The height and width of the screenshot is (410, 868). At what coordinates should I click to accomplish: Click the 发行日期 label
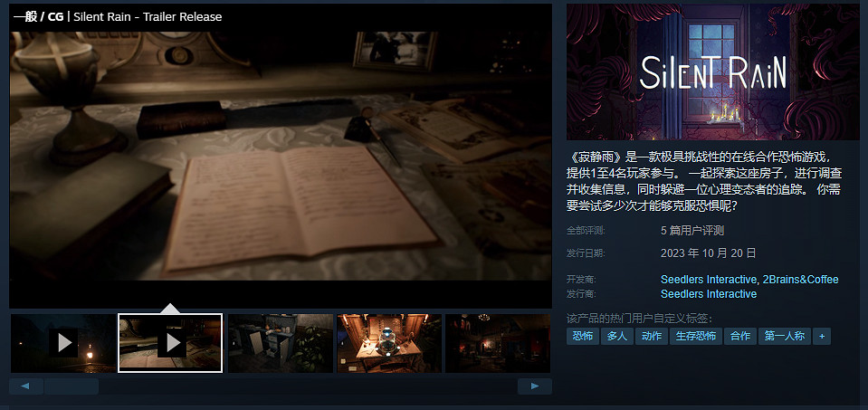pyautogui.click(x=586, y=253)
